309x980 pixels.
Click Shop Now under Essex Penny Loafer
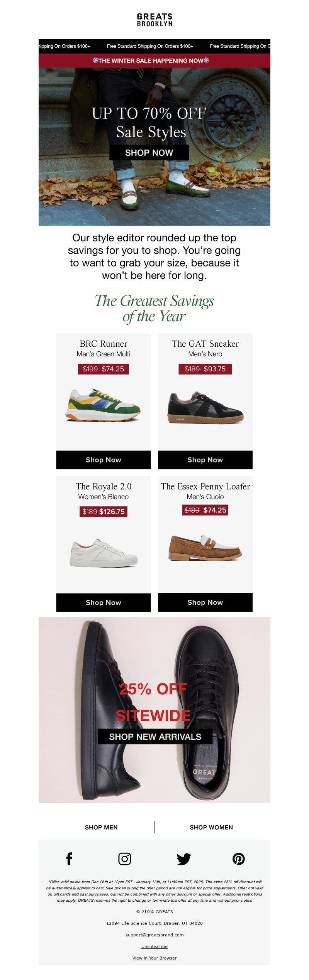click(205, 602)
